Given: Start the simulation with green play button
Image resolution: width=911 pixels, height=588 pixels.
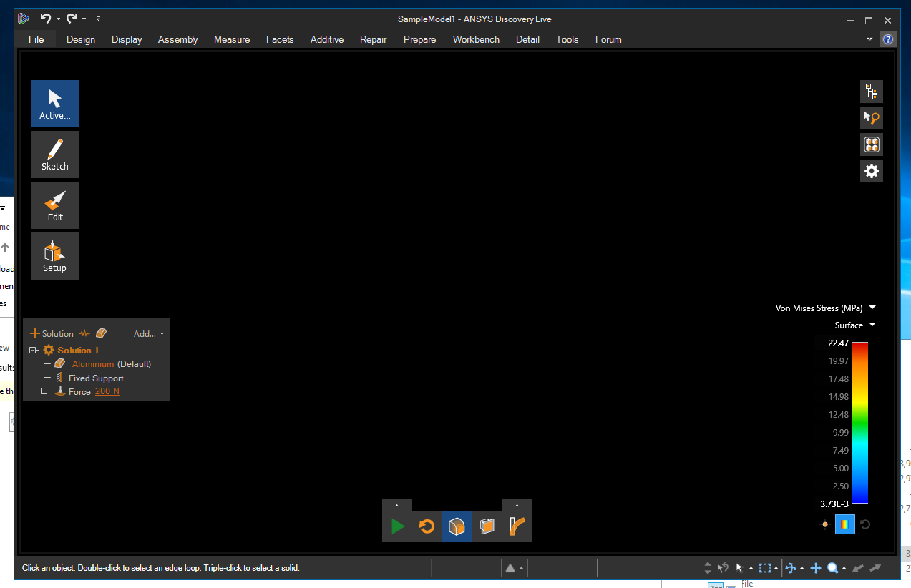Looking at the screenshot, I should (x=398, y=527).
